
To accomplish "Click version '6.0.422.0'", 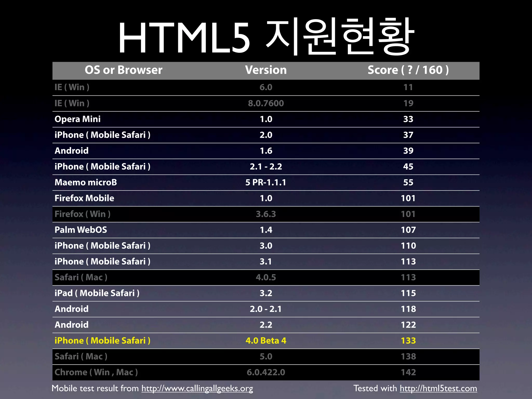I will (x=266, y=372).
